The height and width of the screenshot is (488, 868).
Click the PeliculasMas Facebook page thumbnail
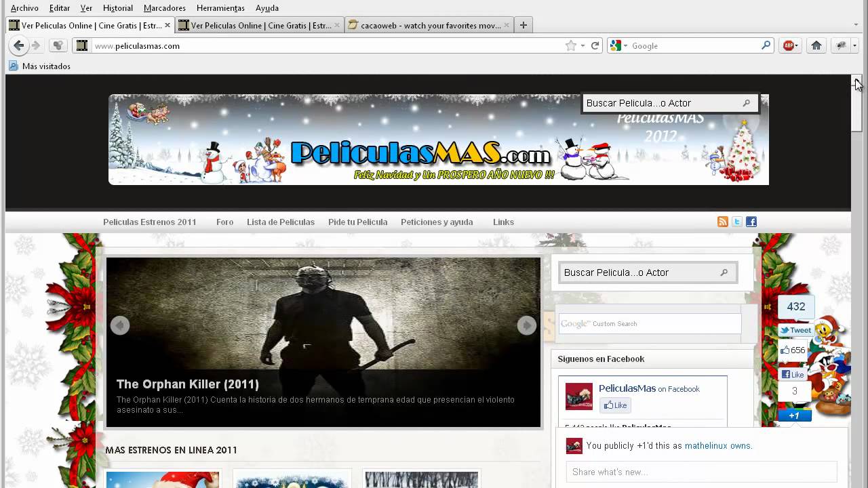pos(579,396)
